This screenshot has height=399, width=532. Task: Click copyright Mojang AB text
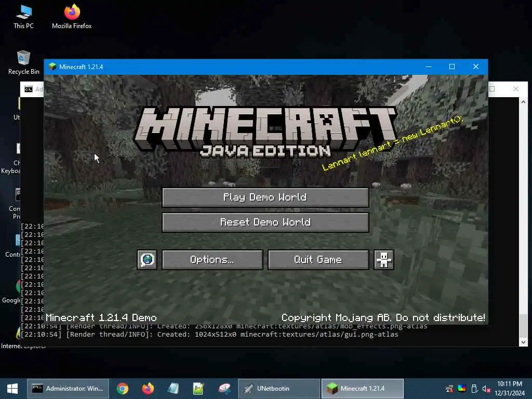383,317
